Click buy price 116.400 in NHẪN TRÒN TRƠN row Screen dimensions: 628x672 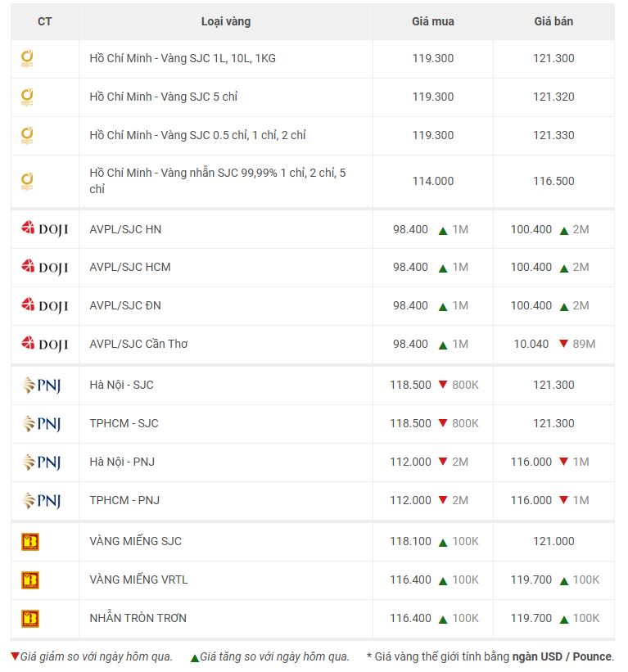click(410, 618)
